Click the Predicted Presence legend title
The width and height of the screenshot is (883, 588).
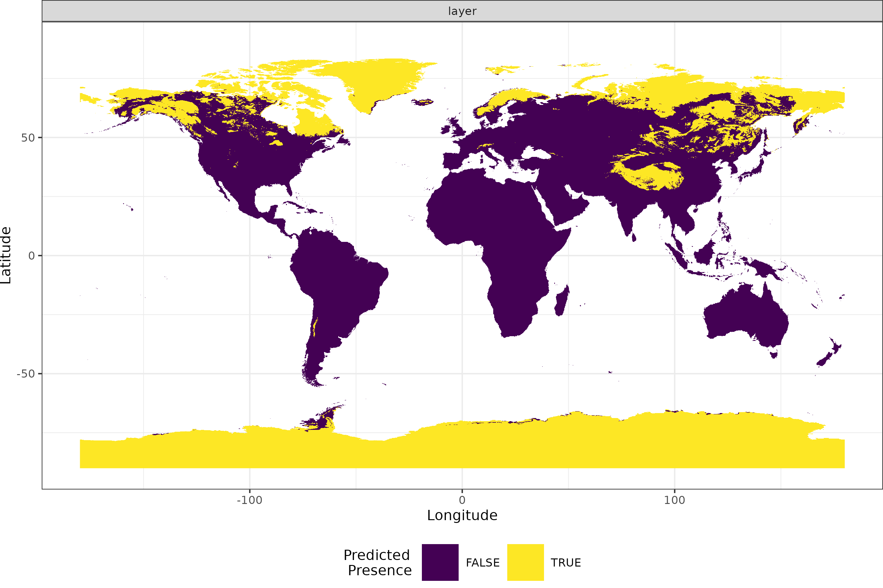[x=378, y=562]
